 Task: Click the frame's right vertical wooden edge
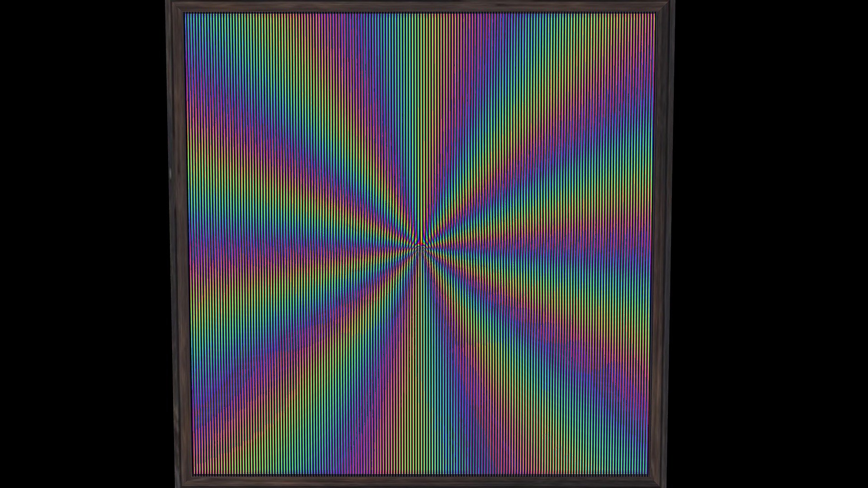click(x=661, y=244)
